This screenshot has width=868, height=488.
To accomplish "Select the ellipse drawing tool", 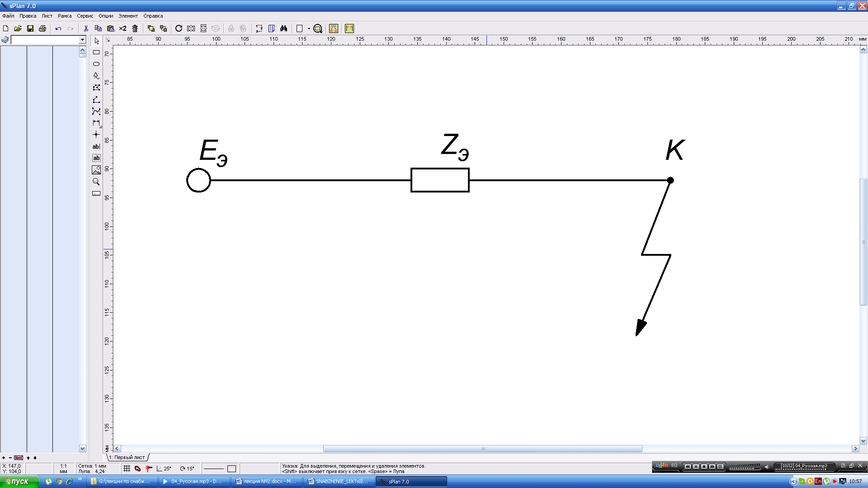I will pos(96,64).
